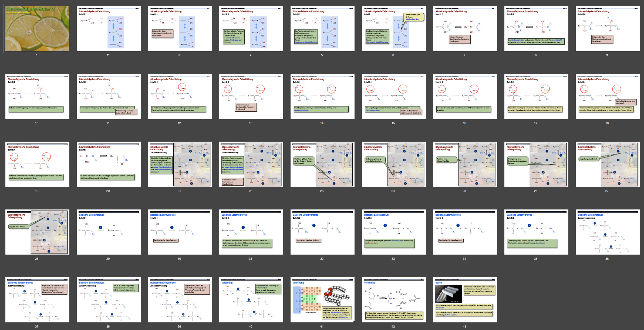Select the Carbonsäure-Ester 2 title slide with limes
Image resolution: width=644 pixels, height=330 pixels.
[x=37, y=28]
